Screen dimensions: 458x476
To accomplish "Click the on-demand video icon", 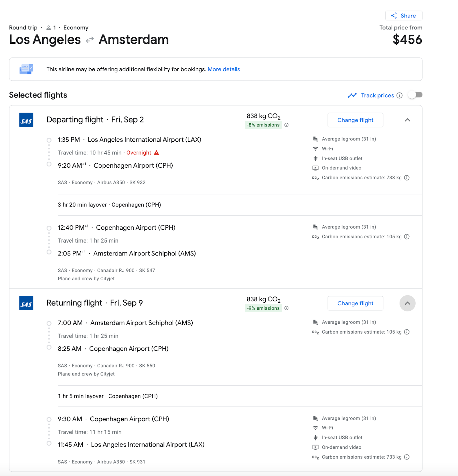I will coord(315,168).
